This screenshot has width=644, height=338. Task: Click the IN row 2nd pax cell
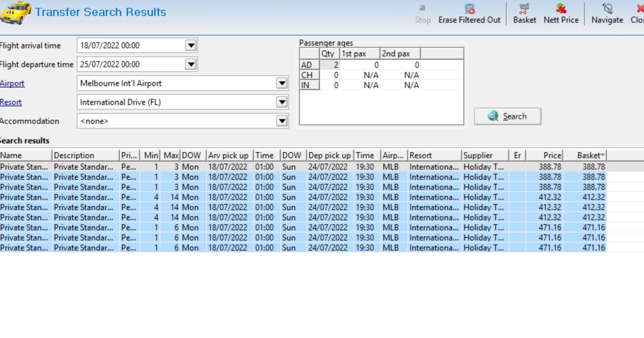401,85
